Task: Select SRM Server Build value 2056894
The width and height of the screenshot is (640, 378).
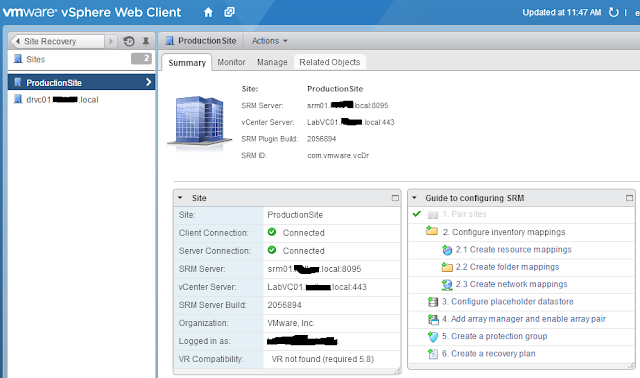Action: coord(284,305)
